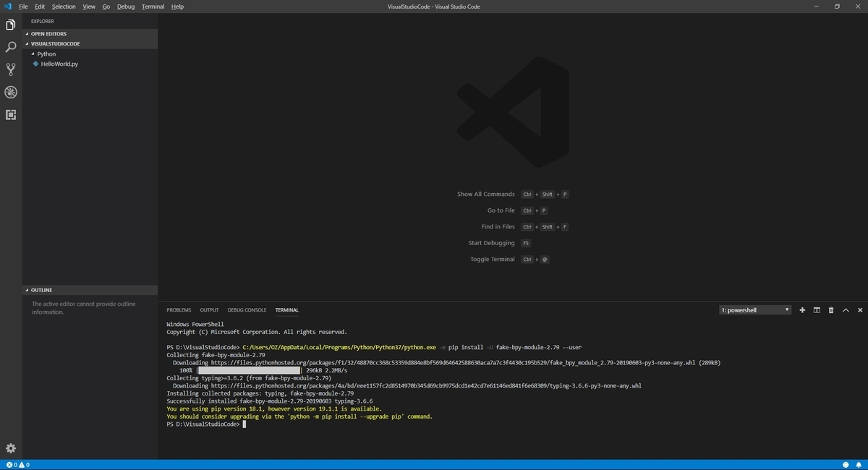Image resolution: width=868 pixels, height=470 pixels.
Task: Open the Extensions view
Action: [11, 115]
